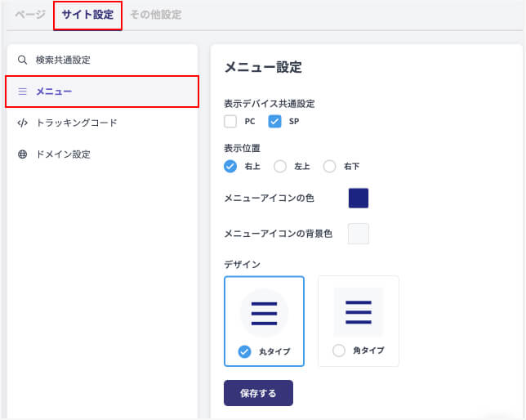Click the globe icon beside ドメイン設定
The width and height of the screenshot is (526, 420).
pyautogui.click(x=22, y=154)
